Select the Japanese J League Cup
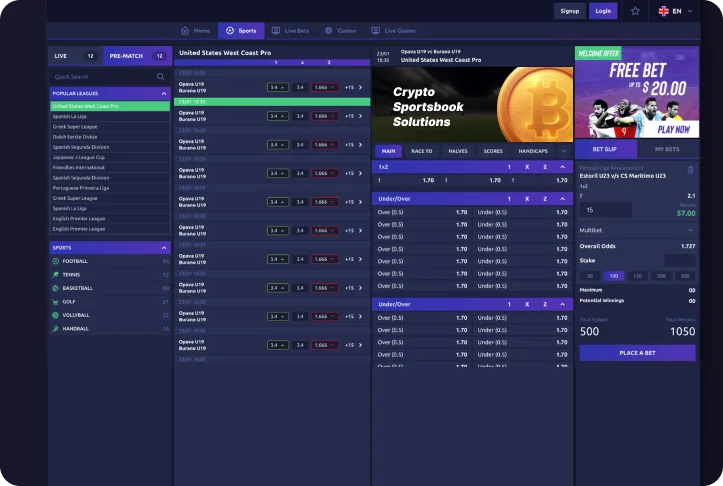Screen dimensions: 723x486 click(x=110, y=157)
